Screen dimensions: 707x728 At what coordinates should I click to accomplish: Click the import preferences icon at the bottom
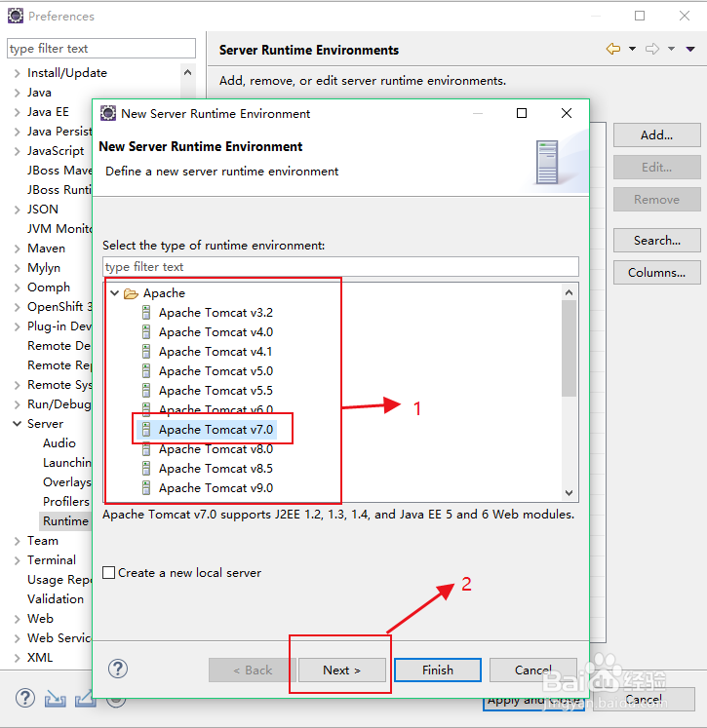coord(56,699)
